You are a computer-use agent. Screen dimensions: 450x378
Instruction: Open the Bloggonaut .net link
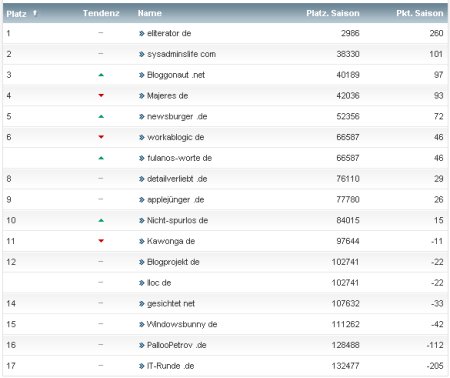coord(176,75)
